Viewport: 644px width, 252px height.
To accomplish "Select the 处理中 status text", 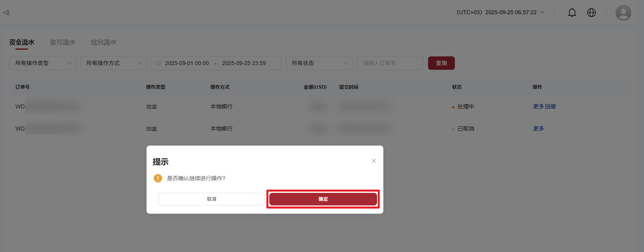I will tap(466, 106).
